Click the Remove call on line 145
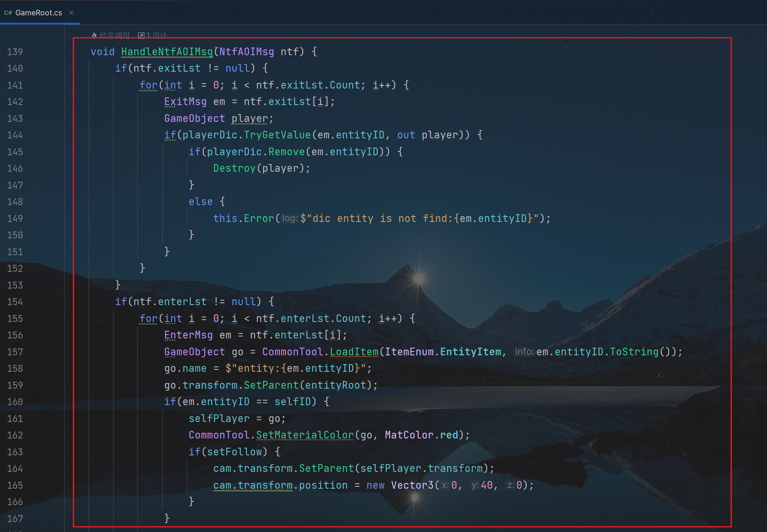This screenshot has width=767, height=532. 286,152
